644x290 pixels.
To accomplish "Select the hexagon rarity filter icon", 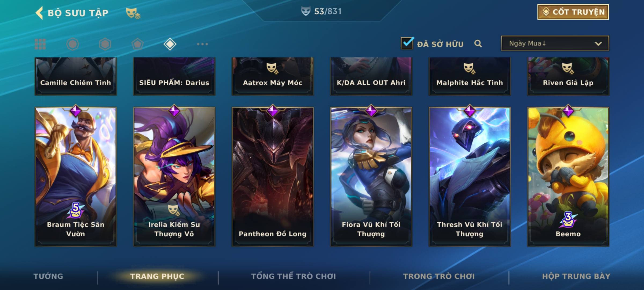I will (x=105, y=44).
